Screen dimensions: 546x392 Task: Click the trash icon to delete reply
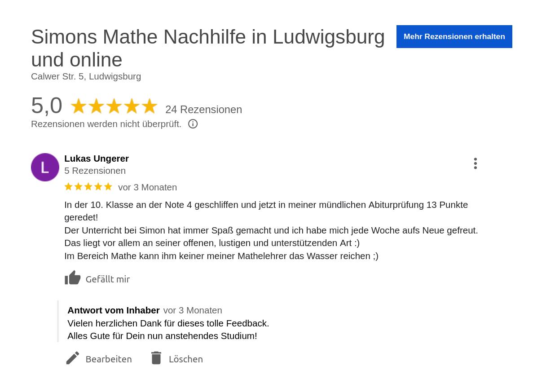click(156, 358)
